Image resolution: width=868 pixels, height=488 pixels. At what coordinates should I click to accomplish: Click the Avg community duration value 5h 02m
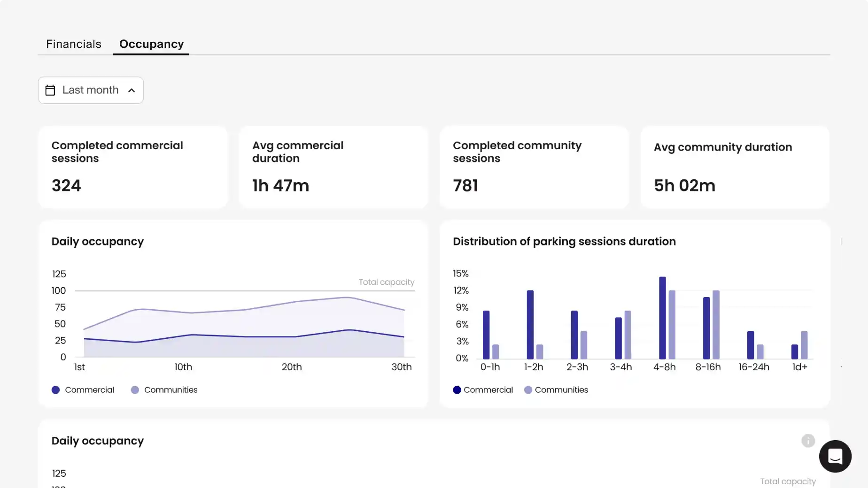(684, 185)
